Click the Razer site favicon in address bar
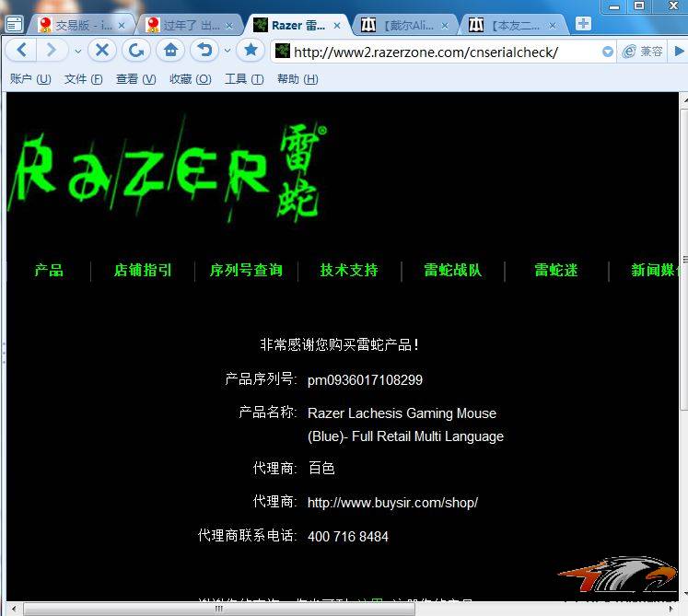The image size is (688, 616). click(282, 52)
